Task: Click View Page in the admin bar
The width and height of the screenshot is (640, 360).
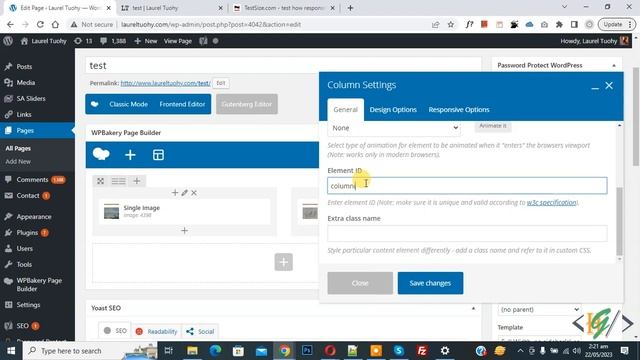Action: click(x=178, y=41)
